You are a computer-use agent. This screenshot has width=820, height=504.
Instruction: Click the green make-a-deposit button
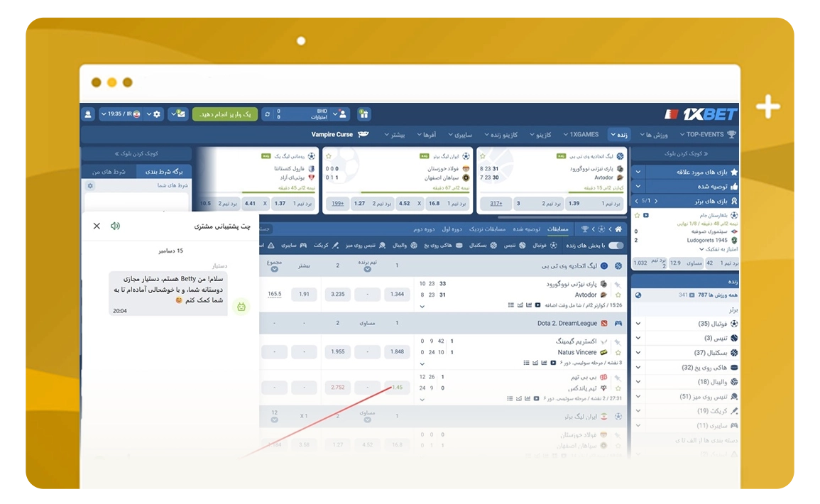coord(224,114)
